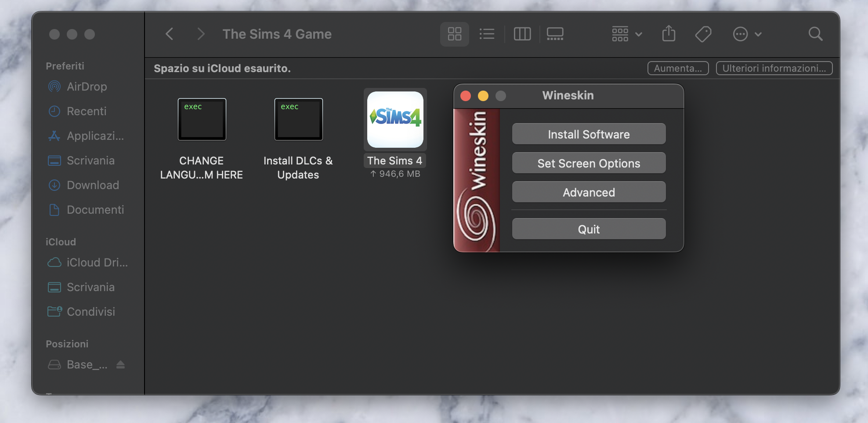Open Documenti in the sidebar
868x423 pixels.
[x=95, y=210]
